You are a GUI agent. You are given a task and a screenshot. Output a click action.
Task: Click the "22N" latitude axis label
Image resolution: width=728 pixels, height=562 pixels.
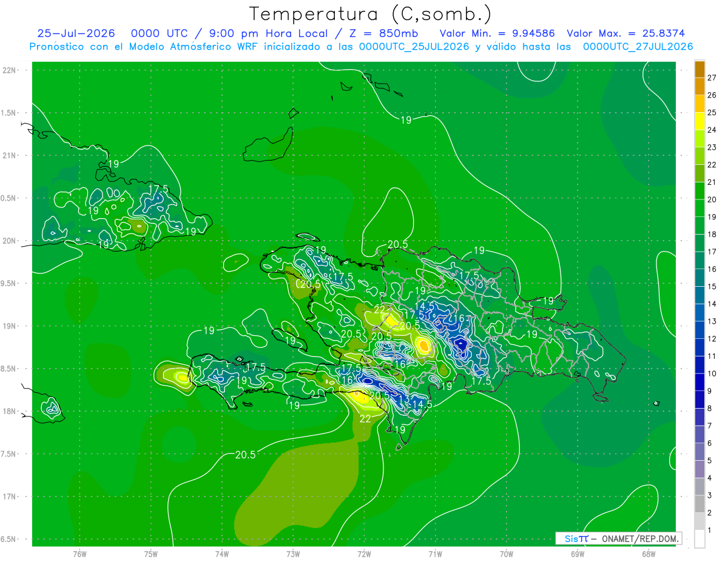click(10, 70)
